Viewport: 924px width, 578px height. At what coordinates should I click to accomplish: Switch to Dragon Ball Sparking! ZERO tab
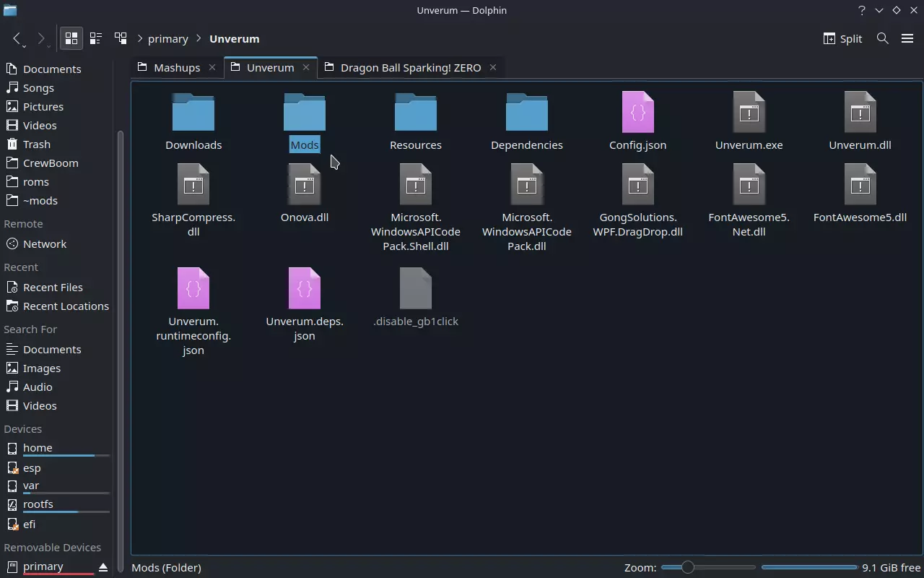(410, 67)
